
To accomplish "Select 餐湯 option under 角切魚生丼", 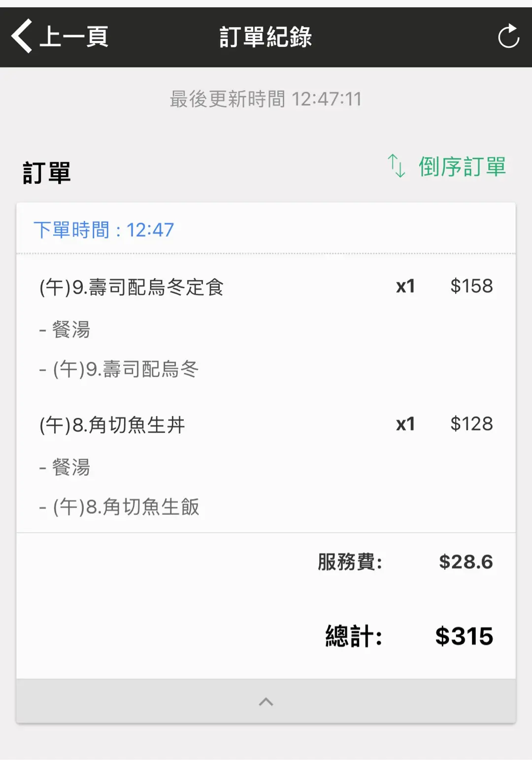I will pos(71,467).
